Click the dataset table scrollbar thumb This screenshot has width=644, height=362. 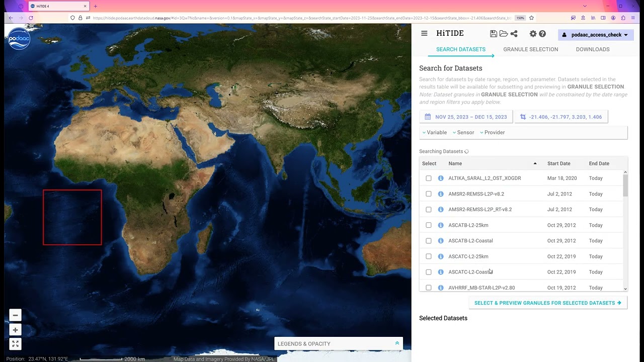coord(625,186)
